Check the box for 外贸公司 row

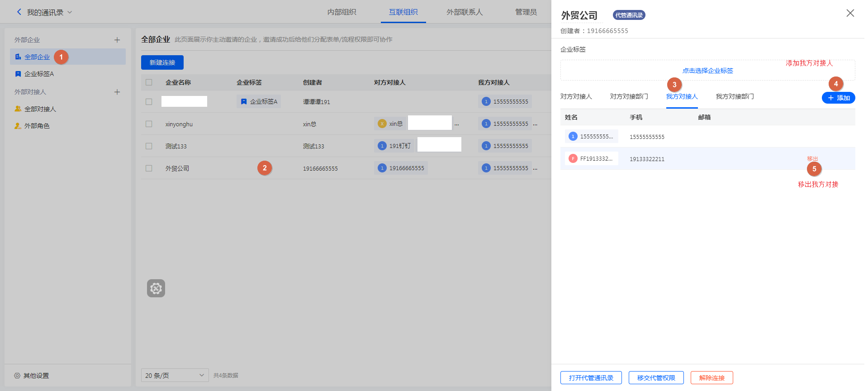(149, 168)
